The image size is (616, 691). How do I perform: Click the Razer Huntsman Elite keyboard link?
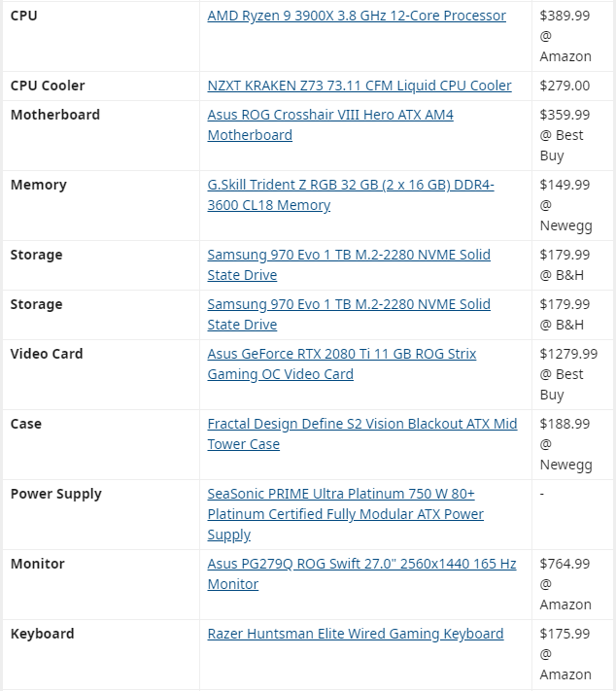tap(355, 634)
